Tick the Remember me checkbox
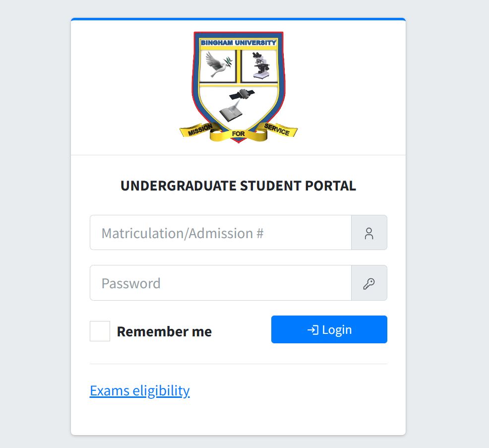The image size is (489, 448). click(100, 331)
